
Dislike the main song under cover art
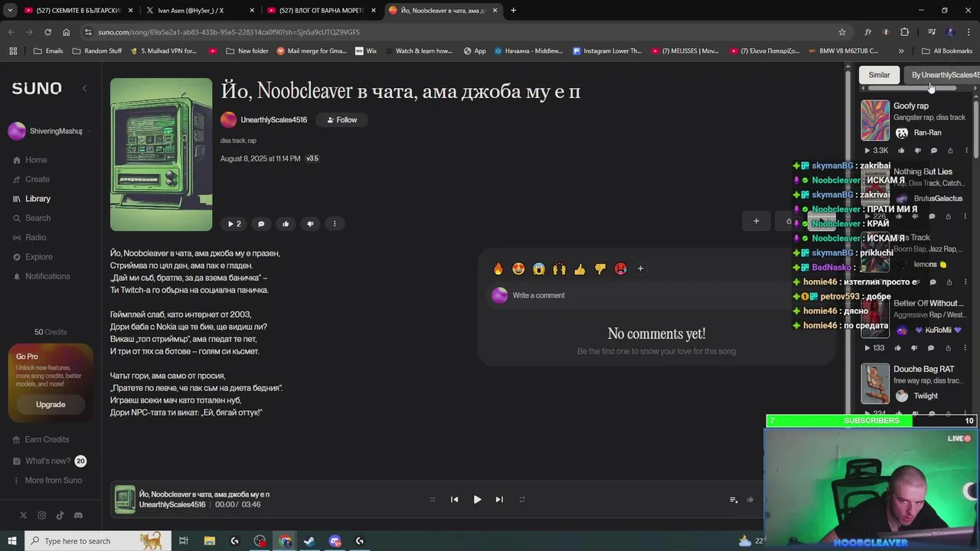tap(310, 223)
